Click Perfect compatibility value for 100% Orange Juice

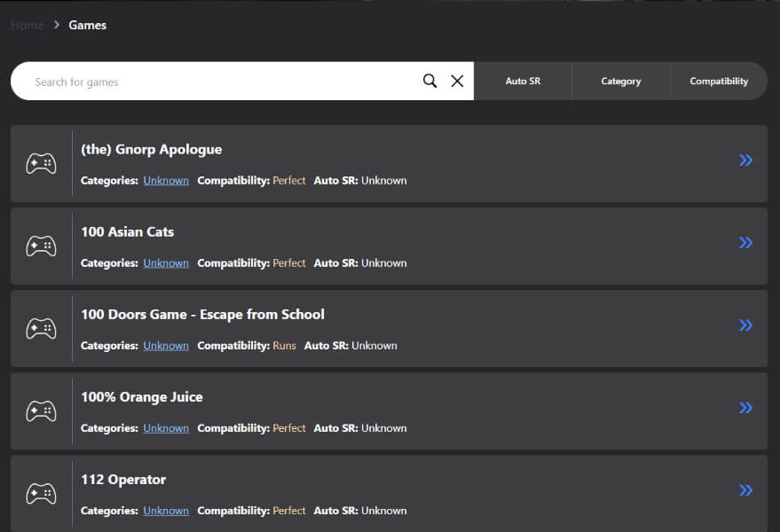coord(289,428)
